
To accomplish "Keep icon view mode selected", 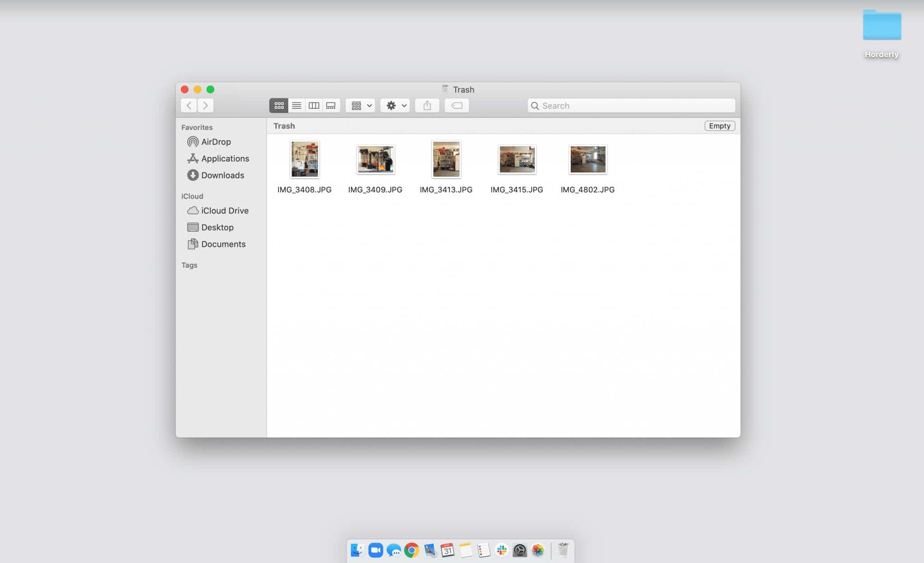I will (278, 105).
